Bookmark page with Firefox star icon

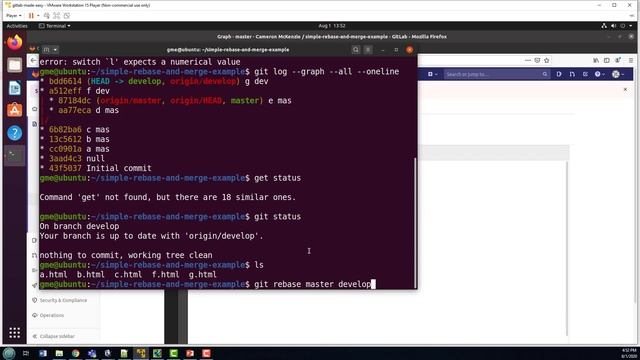(547, 60)
